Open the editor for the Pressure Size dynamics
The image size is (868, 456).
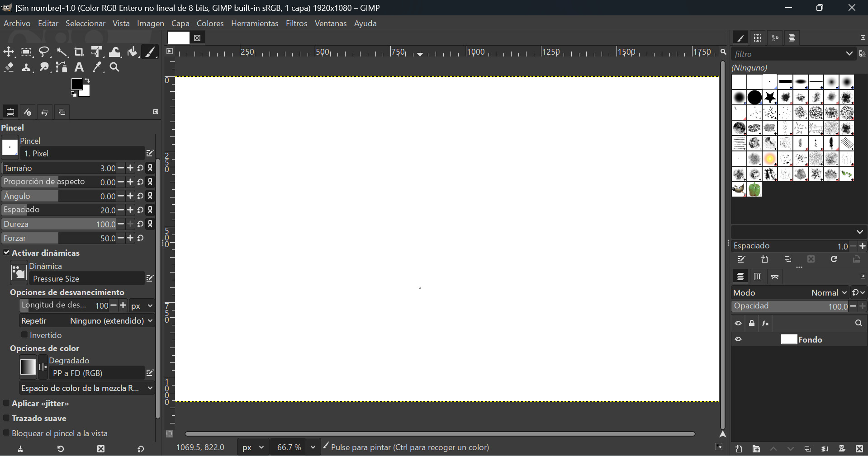pyautogui.click(x=150, y=278)
